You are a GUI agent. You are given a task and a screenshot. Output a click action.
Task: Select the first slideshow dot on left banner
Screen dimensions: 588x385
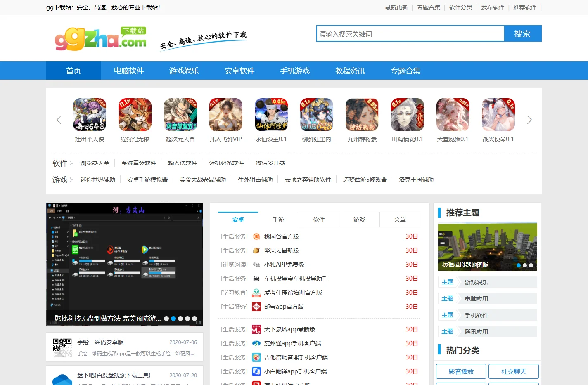click(x=166, y=319)
